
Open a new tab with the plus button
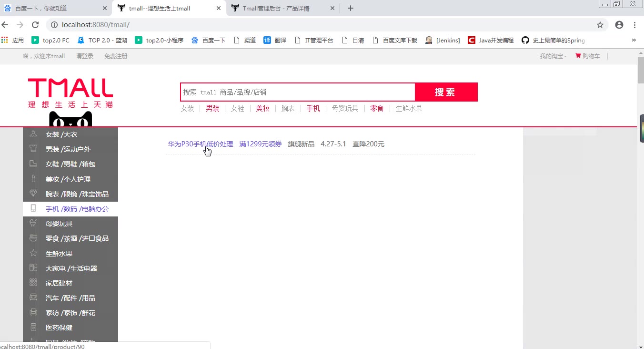351,8
